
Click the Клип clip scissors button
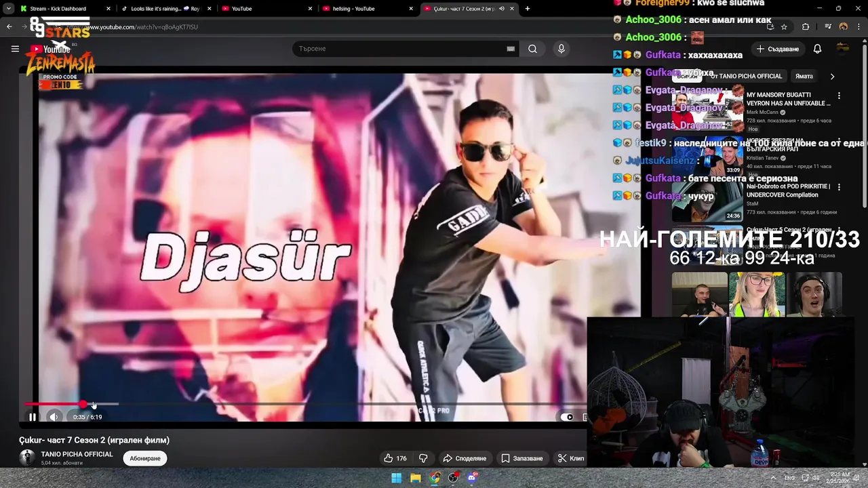(570, 458)
